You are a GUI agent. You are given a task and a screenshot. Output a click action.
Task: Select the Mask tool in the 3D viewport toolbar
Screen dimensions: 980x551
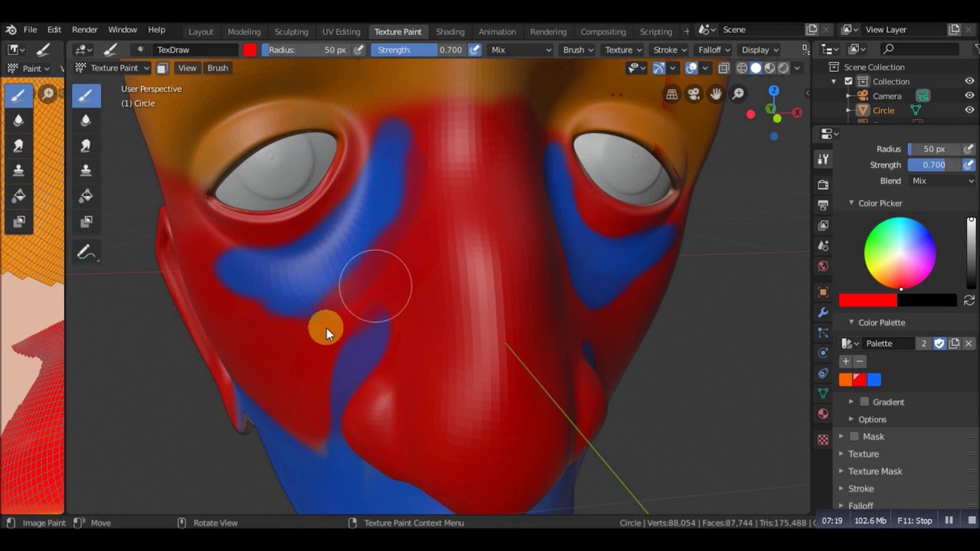pos(86,222)
